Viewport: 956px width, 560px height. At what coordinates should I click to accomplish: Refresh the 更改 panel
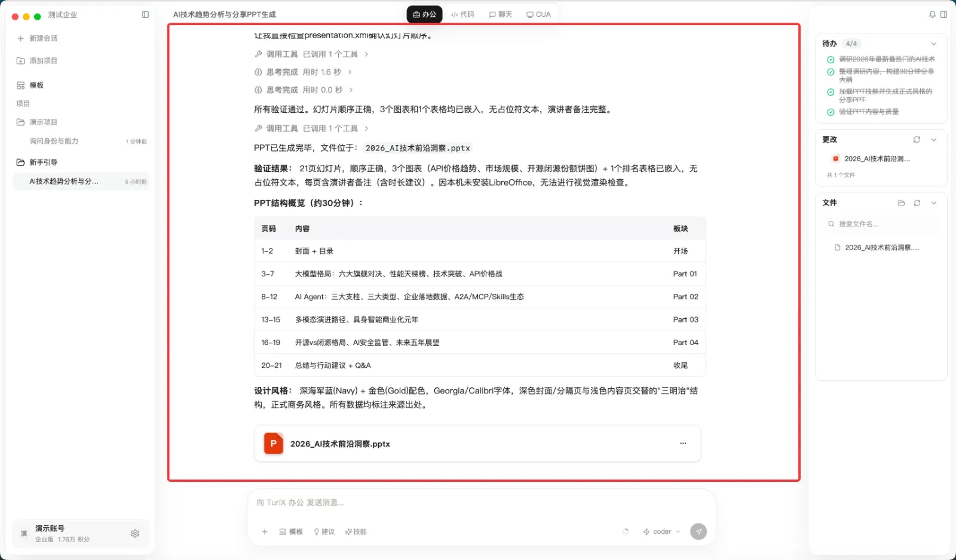pos(917,140)
